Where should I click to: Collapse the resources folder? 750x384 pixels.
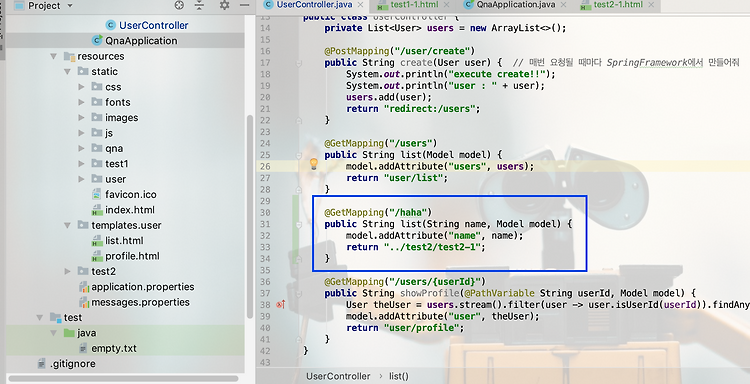click(x=54, y=56)
